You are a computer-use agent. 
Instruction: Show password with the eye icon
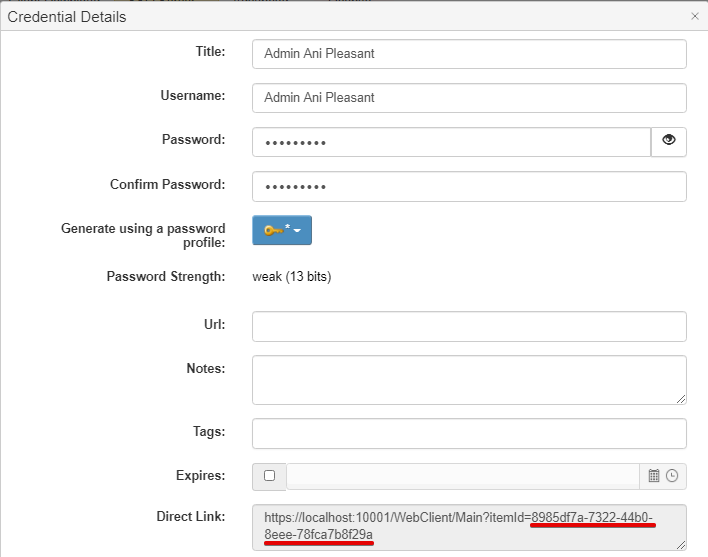[668, 142]
